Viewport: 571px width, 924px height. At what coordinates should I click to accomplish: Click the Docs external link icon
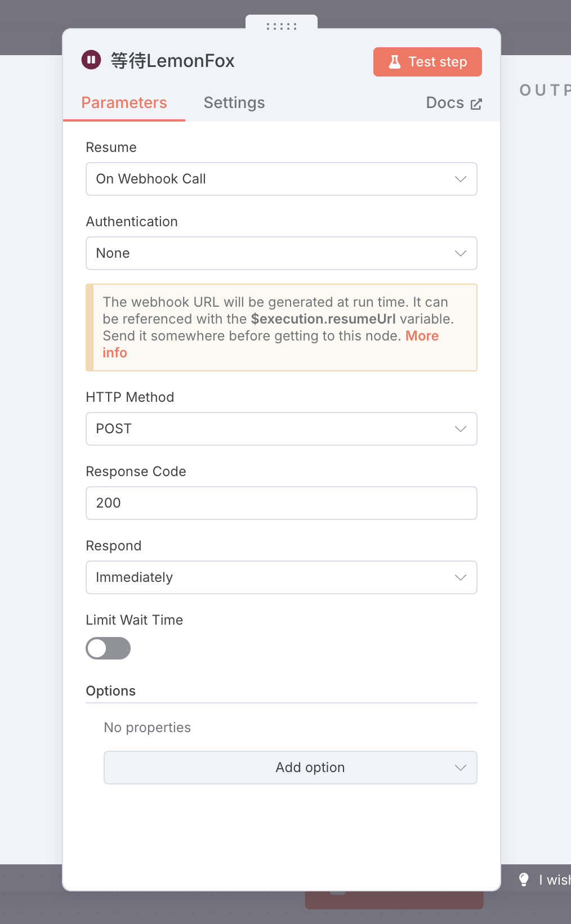click(476, 104)
